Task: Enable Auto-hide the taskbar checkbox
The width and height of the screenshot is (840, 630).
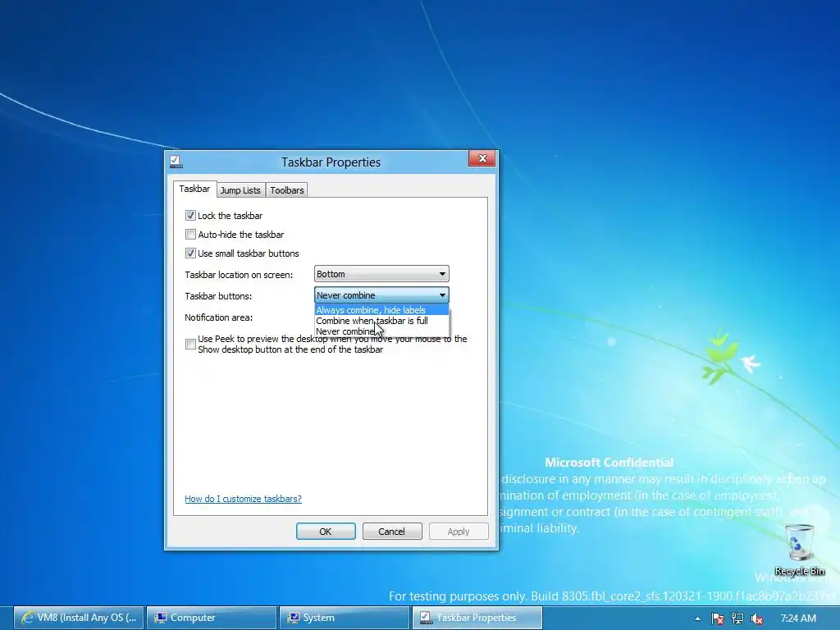Action: 190,234
